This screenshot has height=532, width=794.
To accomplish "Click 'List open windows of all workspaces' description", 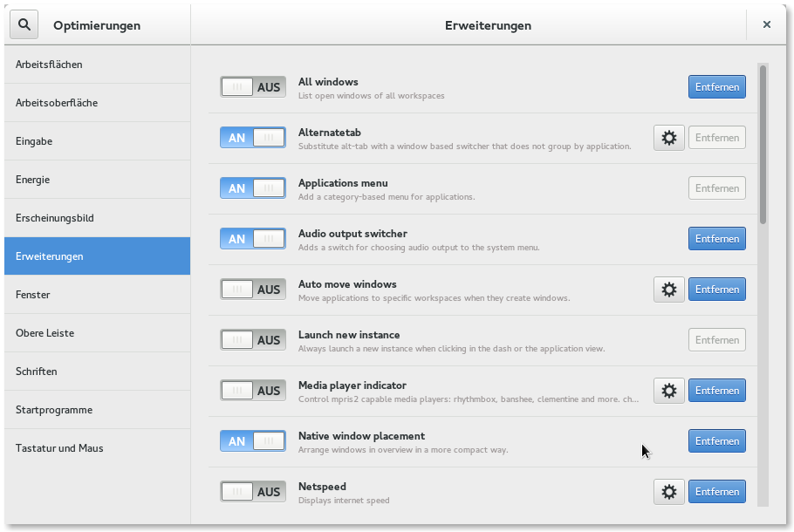I will point(371,96).
